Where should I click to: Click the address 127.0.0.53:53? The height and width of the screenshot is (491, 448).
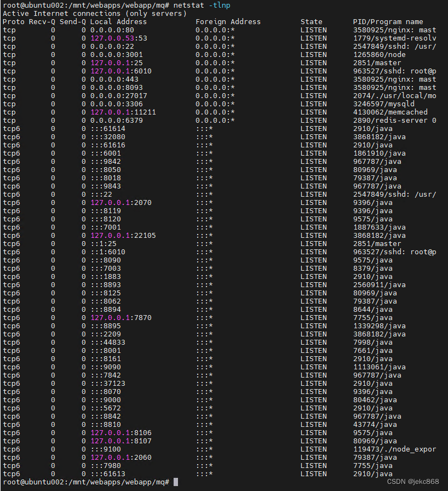pos(119,38)
